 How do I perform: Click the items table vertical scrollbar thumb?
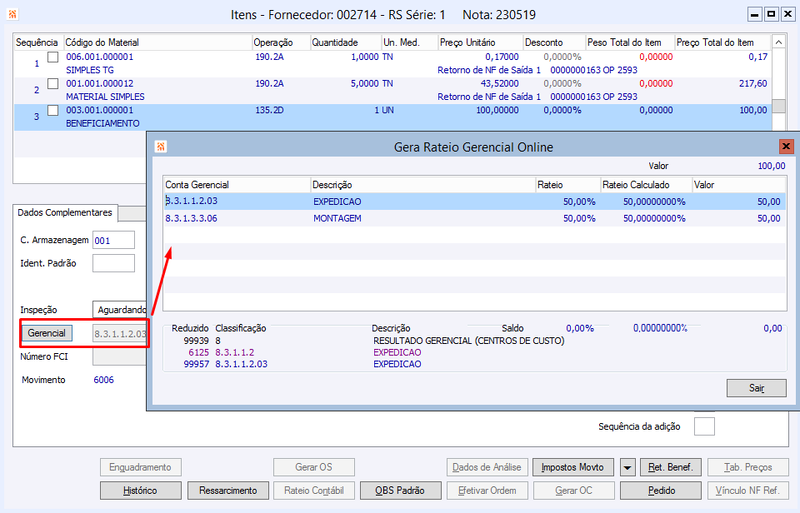779,106
